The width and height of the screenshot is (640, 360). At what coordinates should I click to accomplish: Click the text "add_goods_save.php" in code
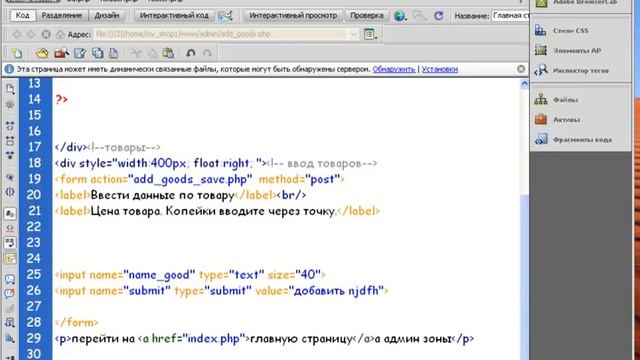click(x=190, y=179)
